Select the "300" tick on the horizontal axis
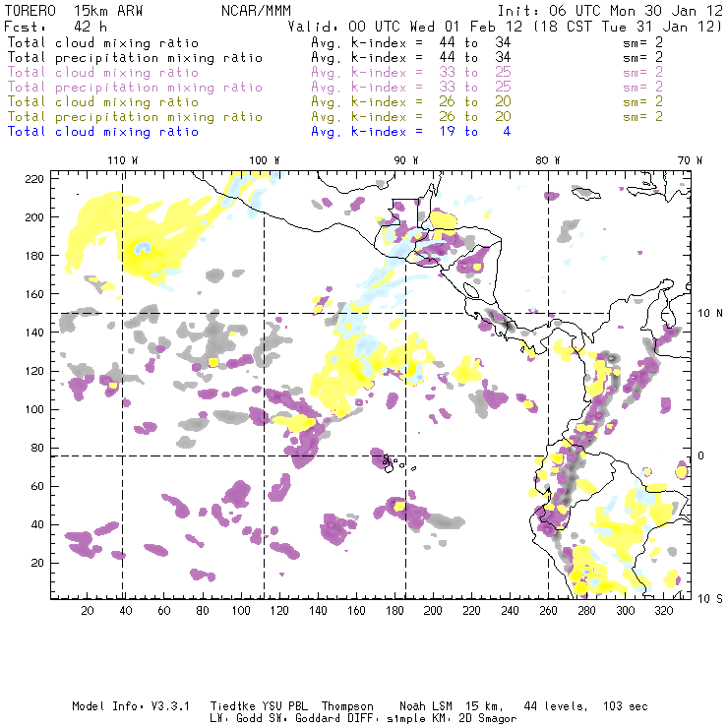Image resolution: width=728 pixels, height=728 pixels. coord(625,611)
